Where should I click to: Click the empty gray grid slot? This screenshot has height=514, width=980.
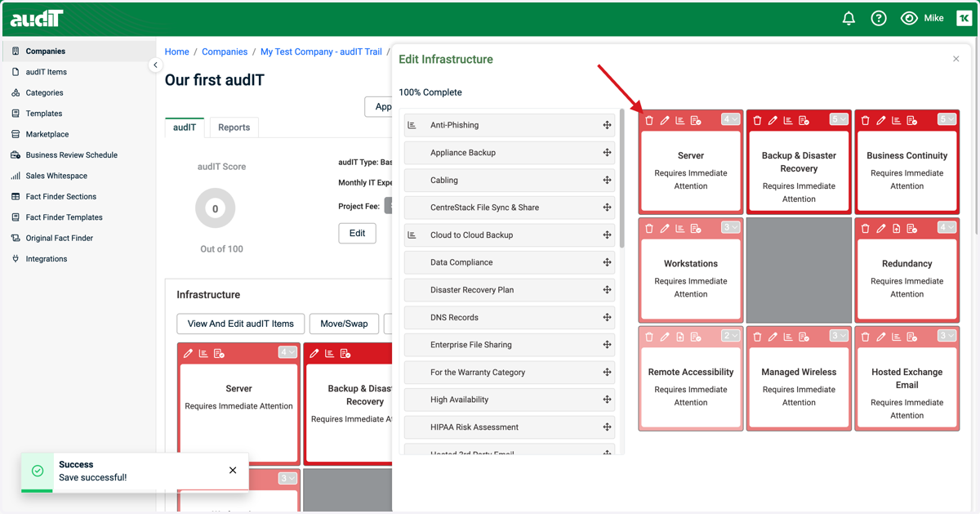tap(799, 270)
